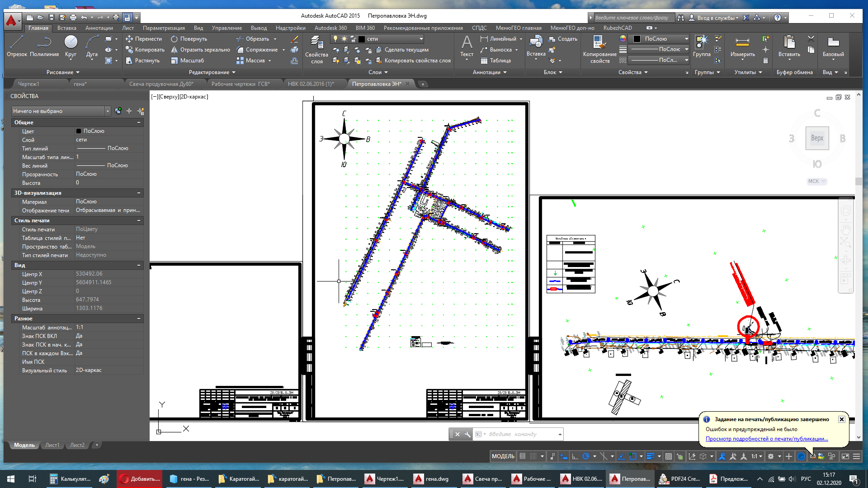Close the print job notification balloon
Screen dimensions: 868x488
842,419
